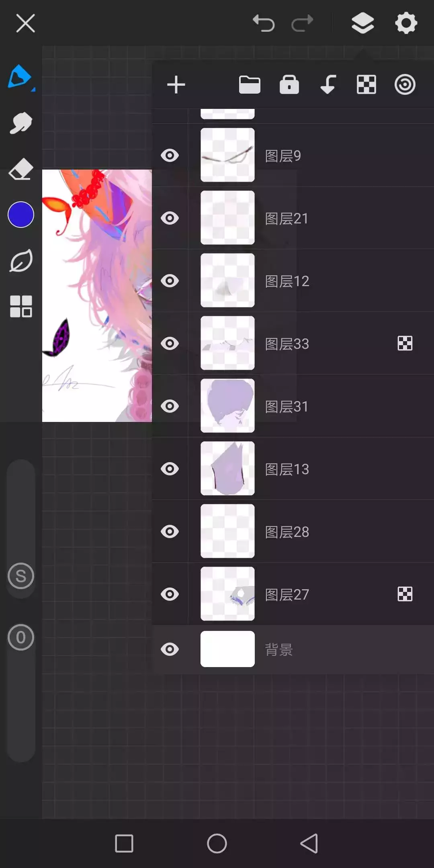Toggle visibility of 图层31

click(x=170, y=406)
